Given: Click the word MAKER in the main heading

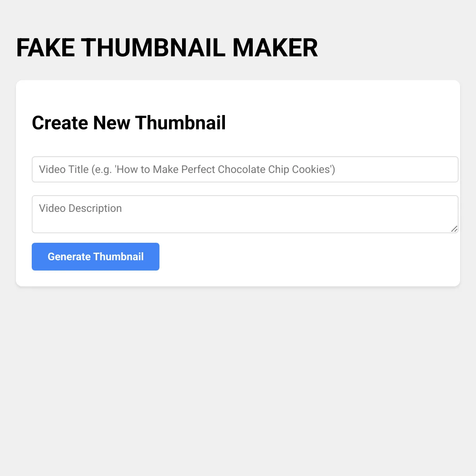Looking at the screenshot, I should pos(275,48).
